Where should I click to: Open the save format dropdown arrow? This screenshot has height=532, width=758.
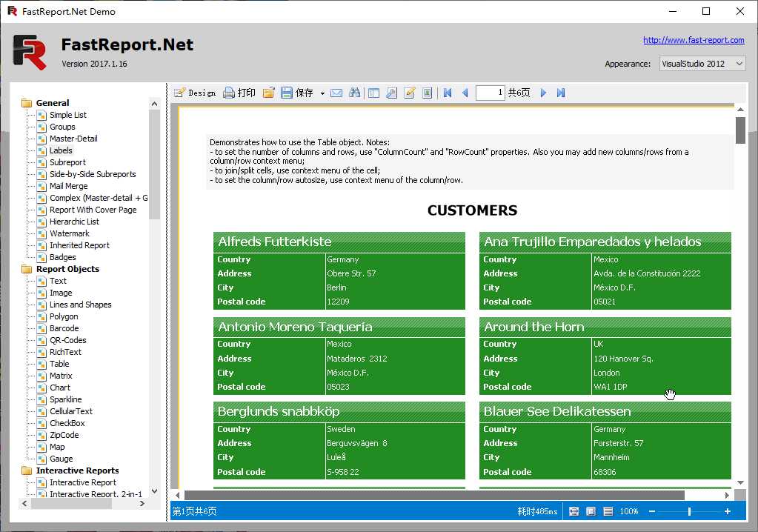click(x=322, y=93)
